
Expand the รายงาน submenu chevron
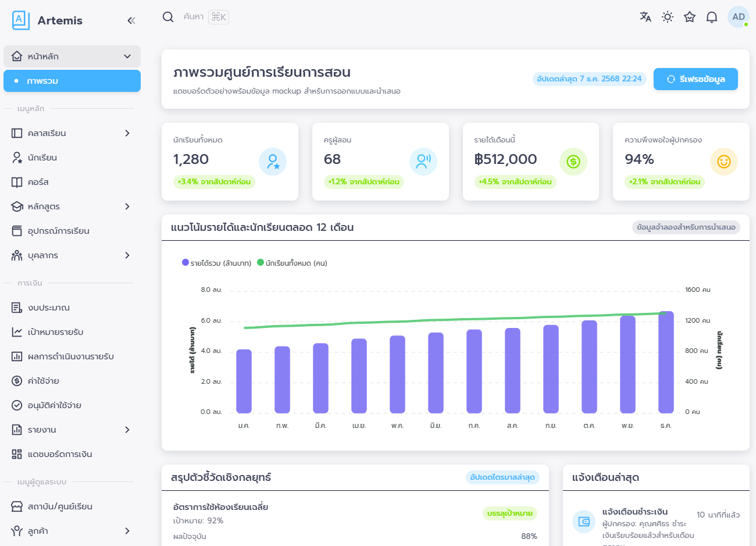click(x=127, y=429)
